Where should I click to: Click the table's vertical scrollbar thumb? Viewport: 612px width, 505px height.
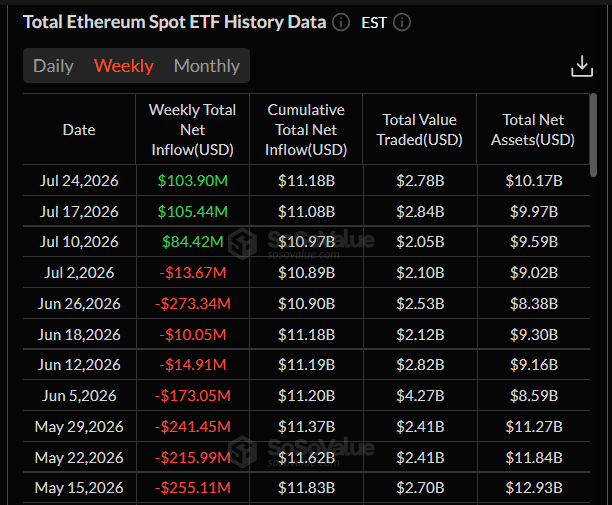593,135
